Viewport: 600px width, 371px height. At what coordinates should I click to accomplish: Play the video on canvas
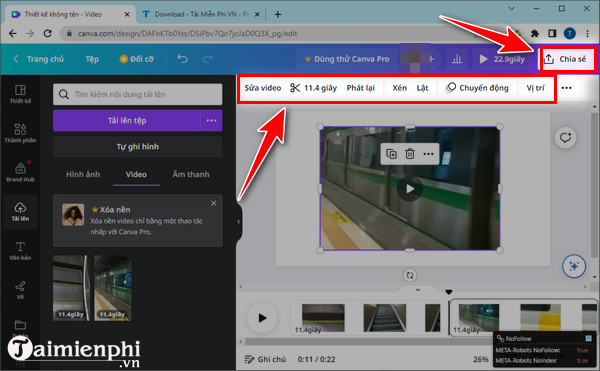(x=410, y=189)
